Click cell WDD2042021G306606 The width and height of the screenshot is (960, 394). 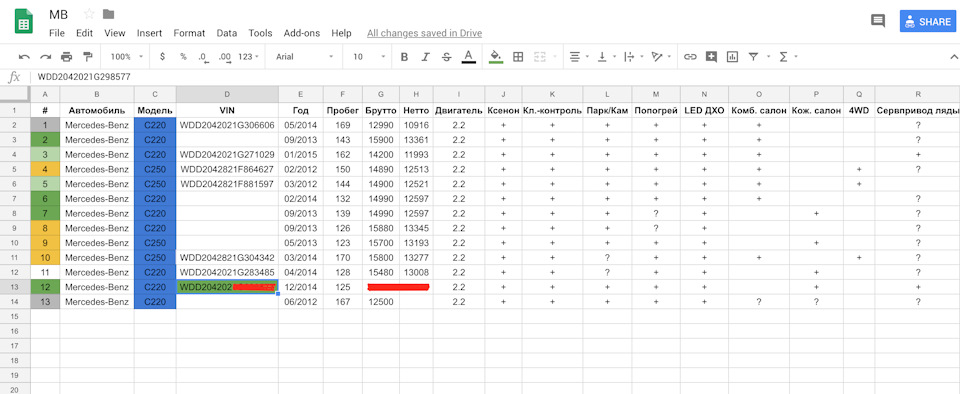click(227, 125)
